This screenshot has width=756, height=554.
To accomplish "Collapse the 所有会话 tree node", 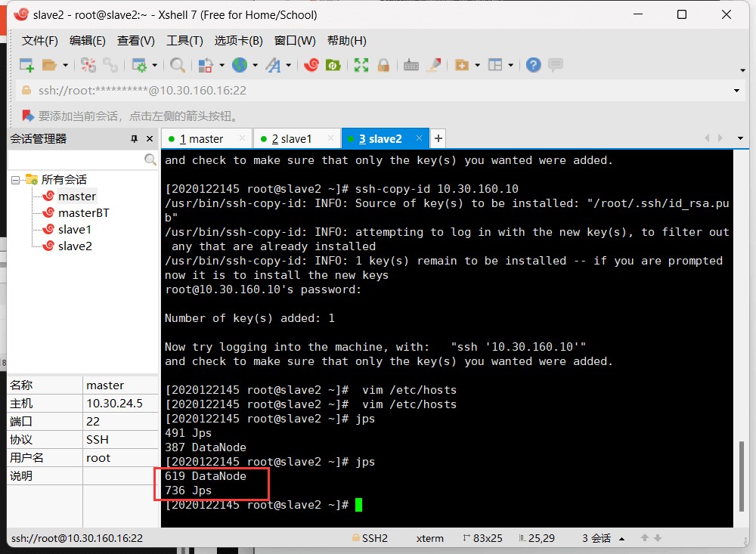I will tap(15, 180).
